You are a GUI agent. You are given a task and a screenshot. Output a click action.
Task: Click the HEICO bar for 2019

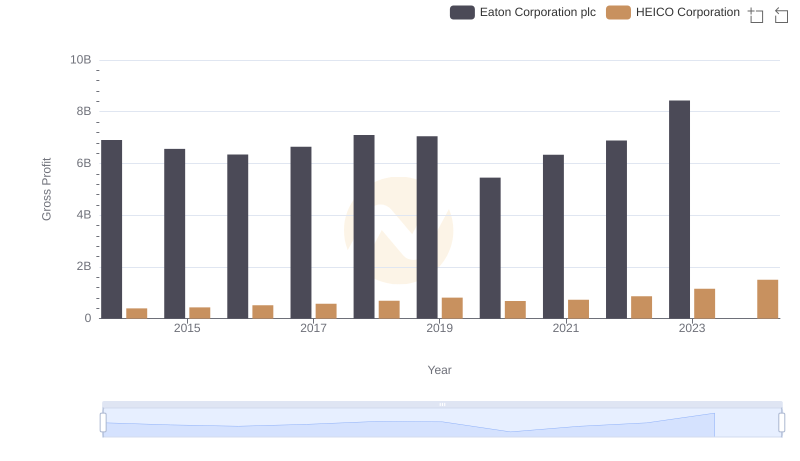[x=452, y=308]
